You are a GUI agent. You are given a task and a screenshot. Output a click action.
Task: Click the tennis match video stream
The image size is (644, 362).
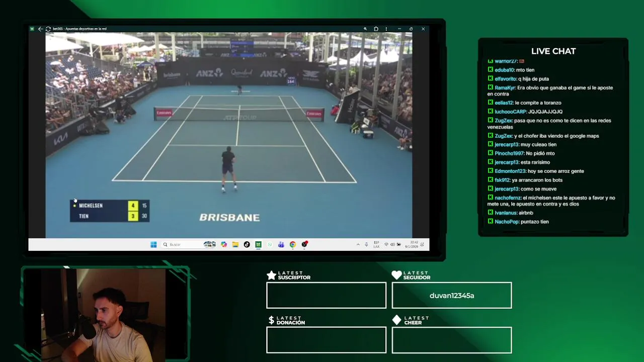[x=229, y=135]
